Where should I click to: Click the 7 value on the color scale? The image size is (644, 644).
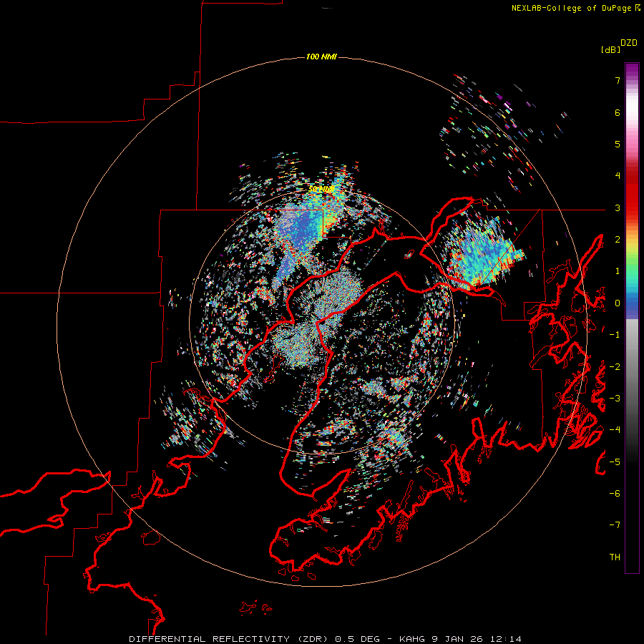click(x=618, y=80)
